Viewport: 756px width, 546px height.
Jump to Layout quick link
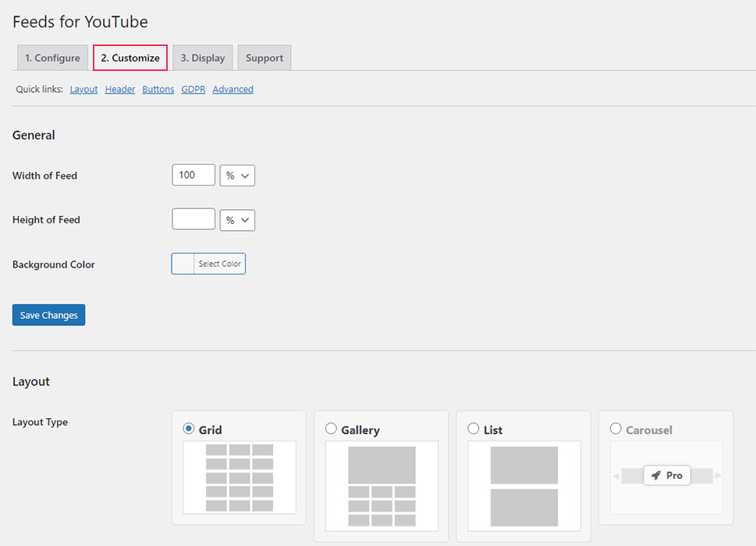point(84,89)
